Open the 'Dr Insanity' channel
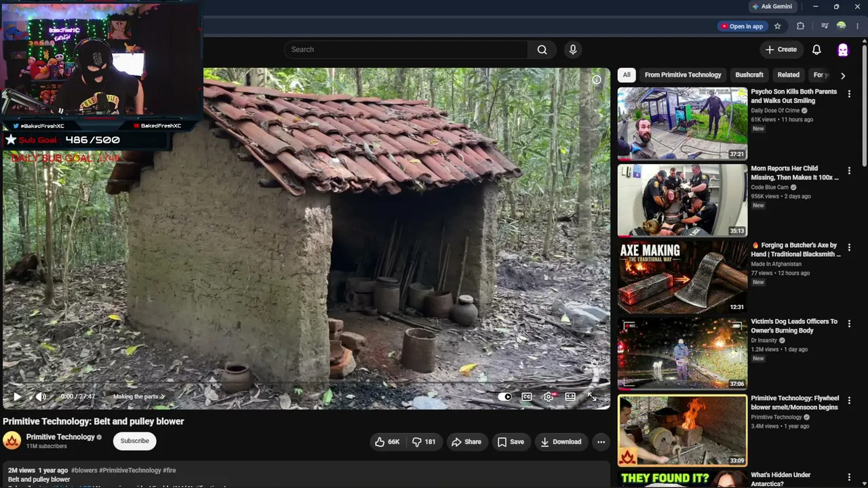868x488 pixels. coord(764,340)
